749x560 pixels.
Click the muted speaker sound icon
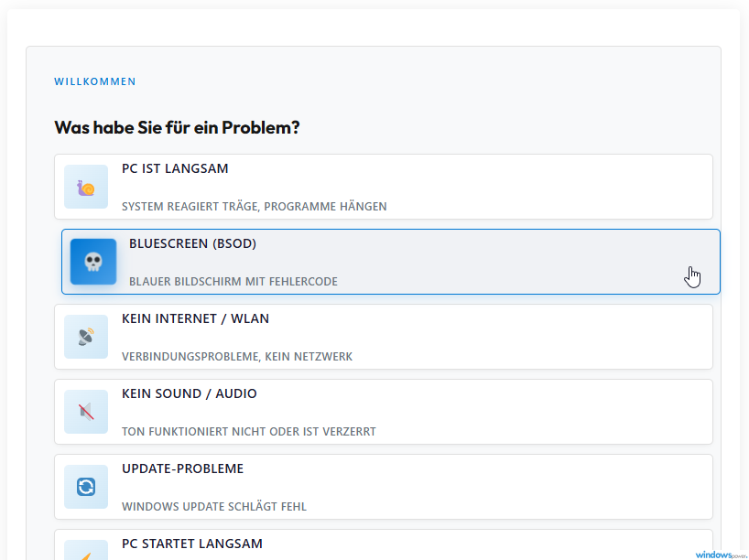86,412
